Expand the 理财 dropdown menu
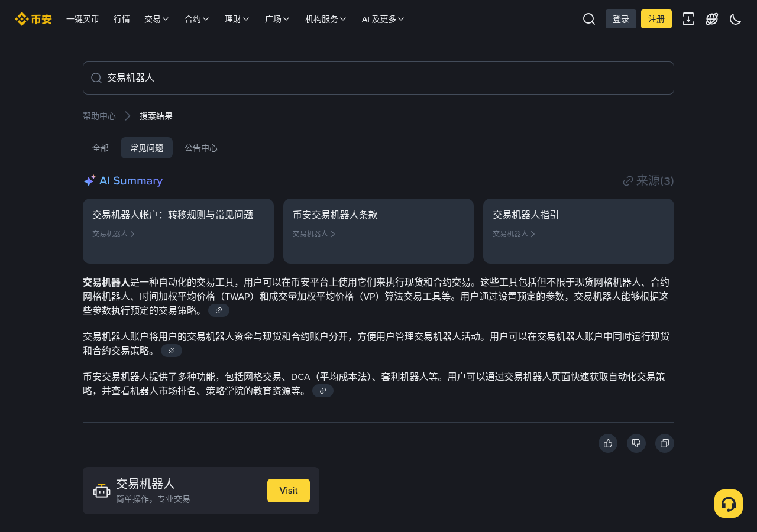The image size is (757, 532). tap(237, 19)
